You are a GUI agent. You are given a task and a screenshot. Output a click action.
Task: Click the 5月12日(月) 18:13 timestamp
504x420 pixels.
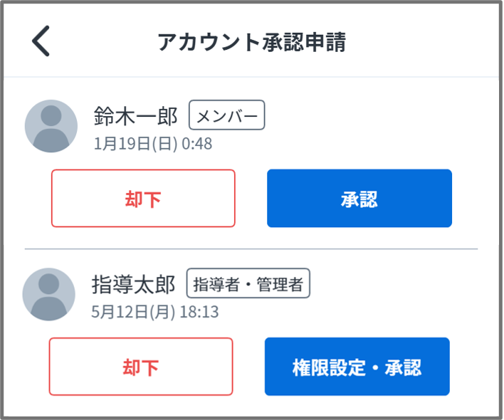click(x=155, y=312)
